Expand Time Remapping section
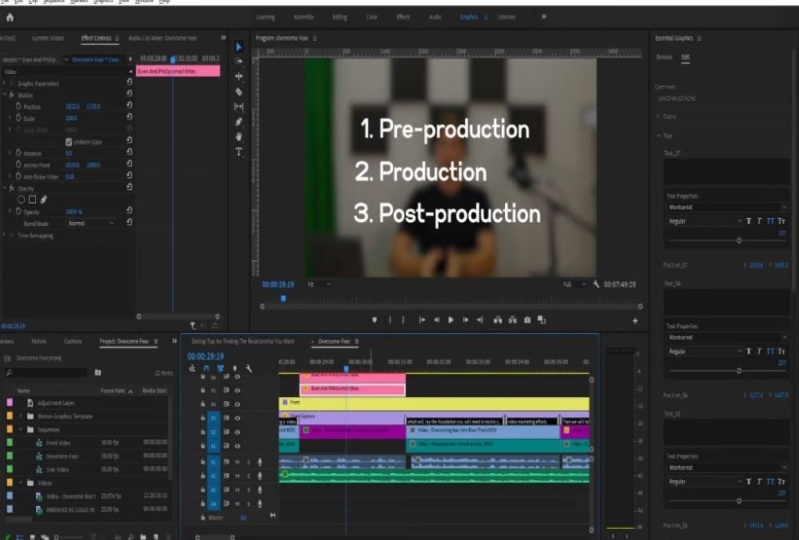 point(5,235)
